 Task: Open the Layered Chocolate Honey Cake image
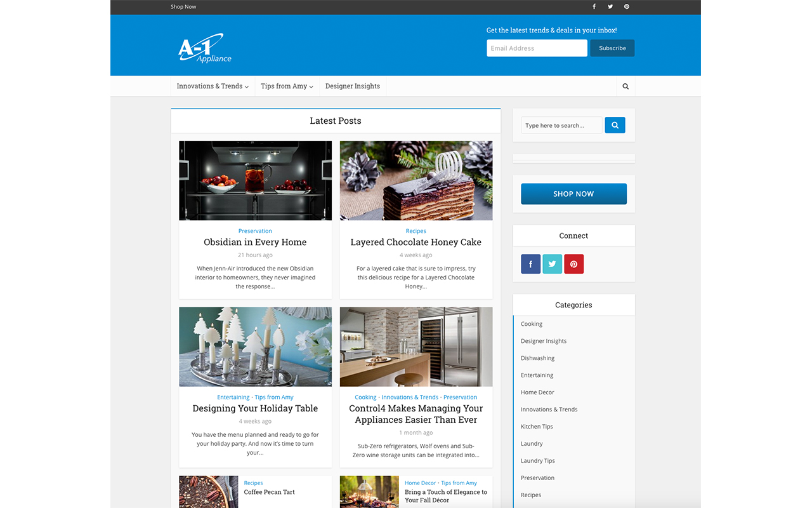(x=416, y=180)
